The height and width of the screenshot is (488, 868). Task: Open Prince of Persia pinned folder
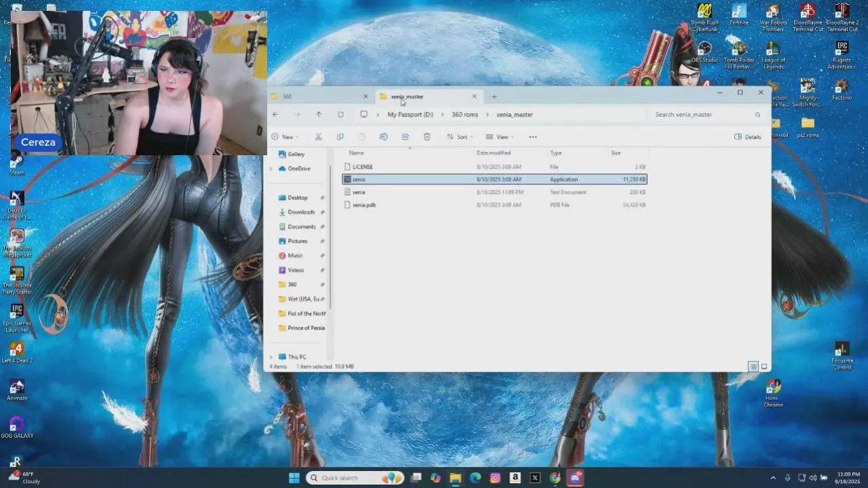tap(302, 328)
